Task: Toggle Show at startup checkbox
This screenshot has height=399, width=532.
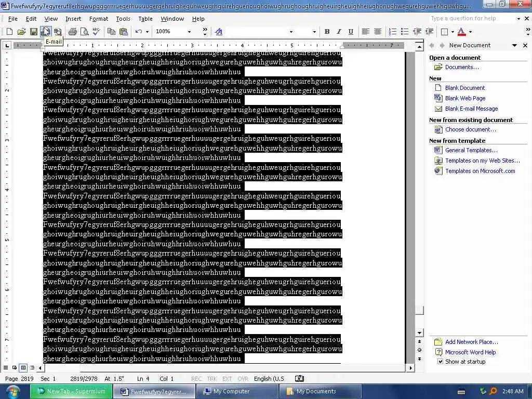Action: click(x=440, y=362)
